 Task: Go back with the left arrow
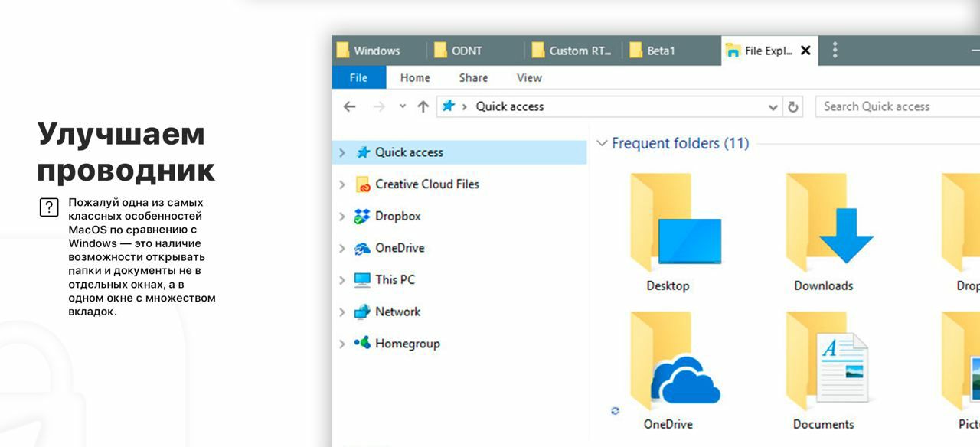350,106
